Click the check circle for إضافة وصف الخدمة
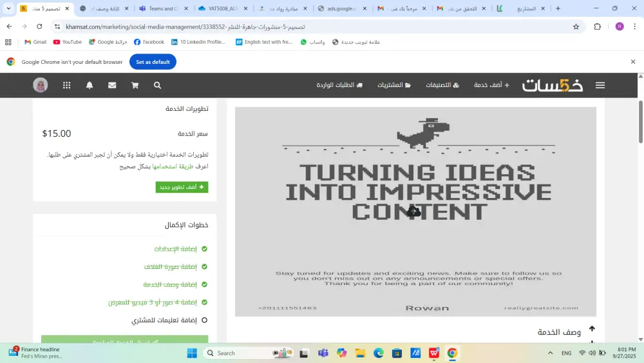The image size is (644, 363). click(205, 284)
